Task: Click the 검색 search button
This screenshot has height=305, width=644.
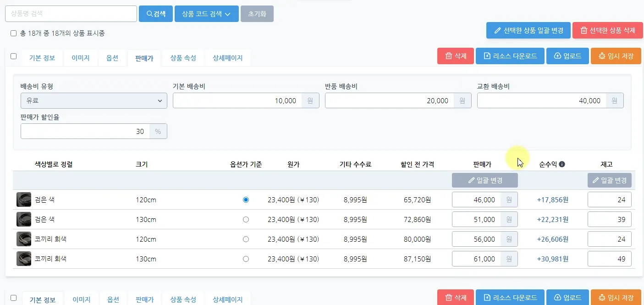Action: (156, 14)
